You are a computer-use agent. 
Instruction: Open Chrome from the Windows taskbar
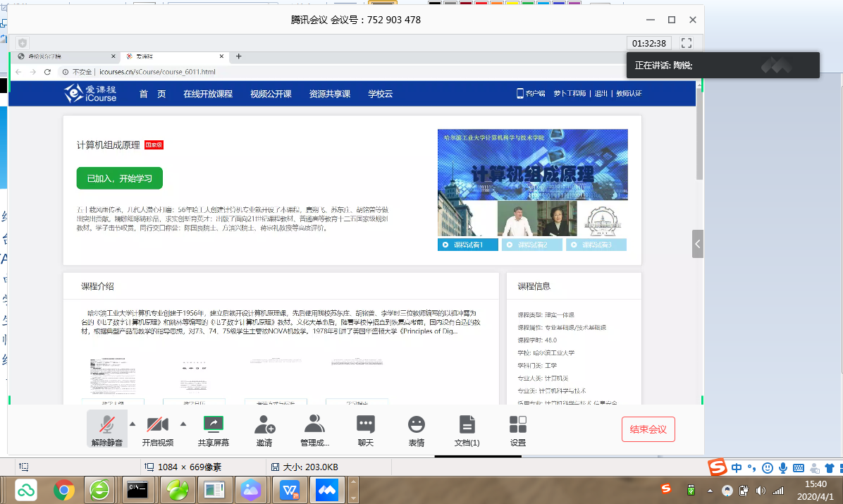[x=64, y=489]
